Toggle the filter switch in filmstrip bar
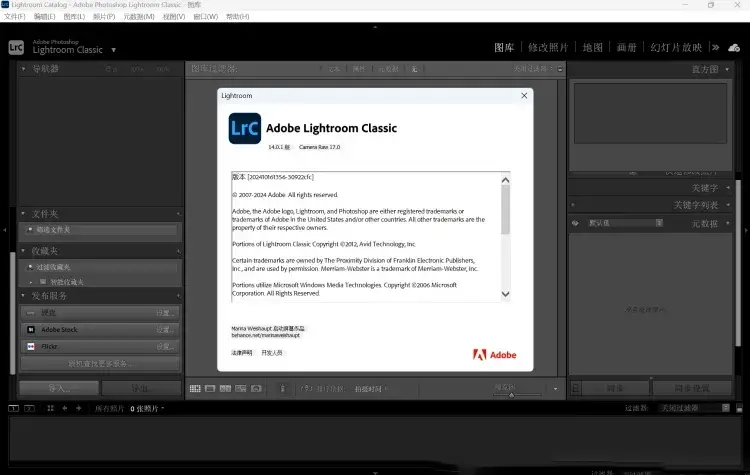Screen dimensions: 750x475 [739, 408]
